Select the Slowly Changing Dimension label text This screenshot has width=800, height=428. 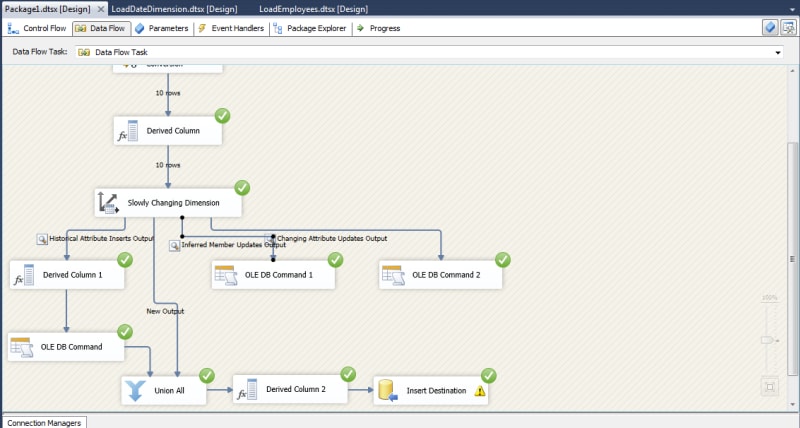click(173, 203)
